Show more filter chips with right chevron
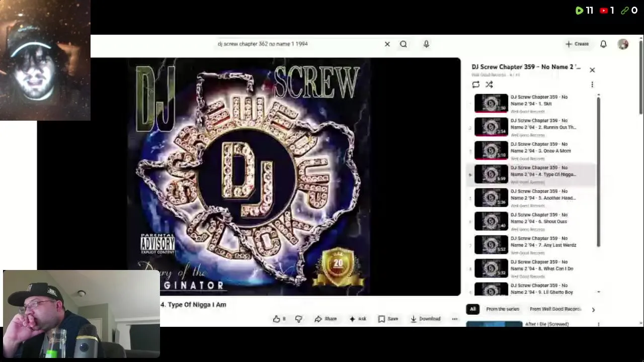Screen dimensions: 644x362 click(x=593, y=310)
